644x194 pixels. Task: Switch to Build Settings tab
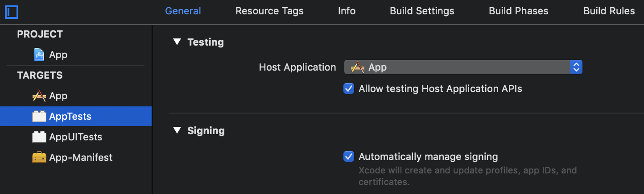click(422, 11)
